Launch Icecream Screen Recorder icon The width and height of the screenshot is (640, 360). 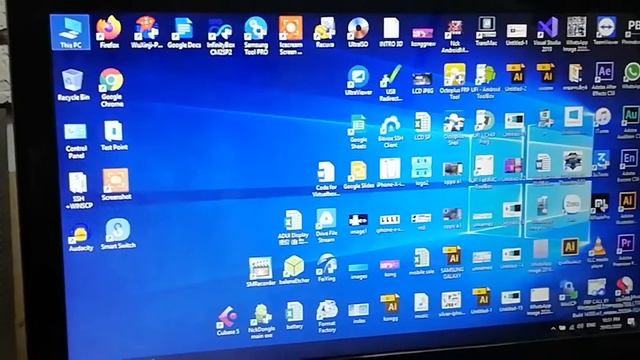pyautogui.click(x=291, y=36)
